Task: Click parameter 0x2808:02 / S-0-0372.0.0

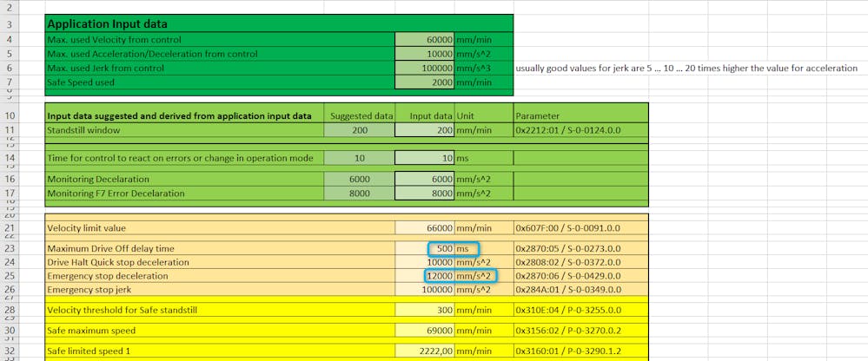Action: click(568, 262)
